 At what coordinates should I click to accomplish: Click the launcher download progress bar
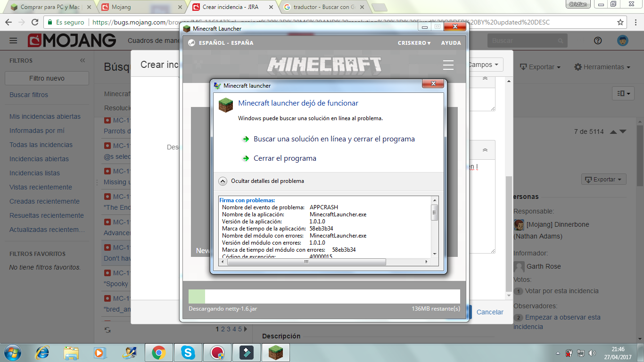[324, 296]
